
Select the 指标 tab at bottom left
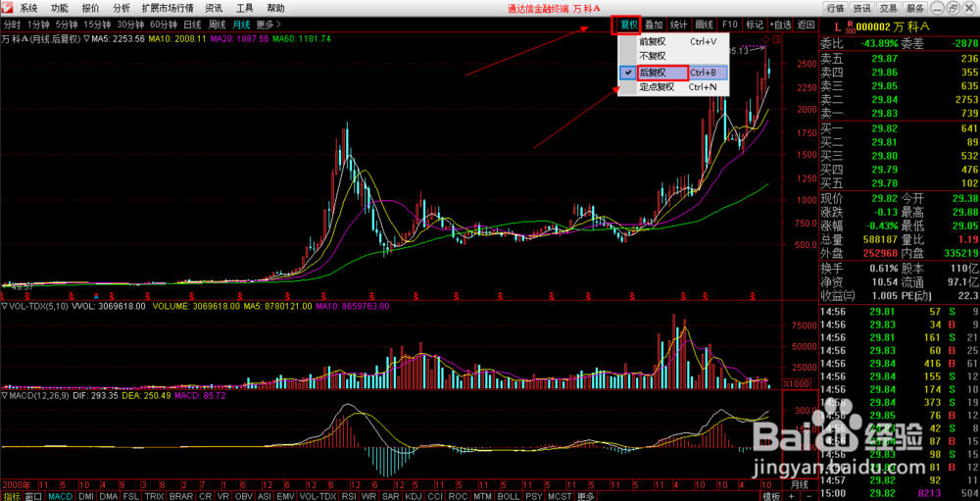[x=12, y=496]
